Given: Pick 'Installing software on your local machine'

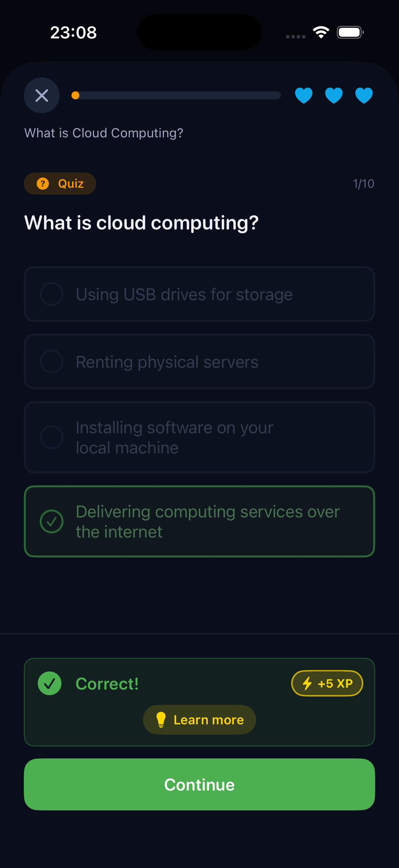Looking at the screenshot, I should pyautogui.click(x=199, y=437).
